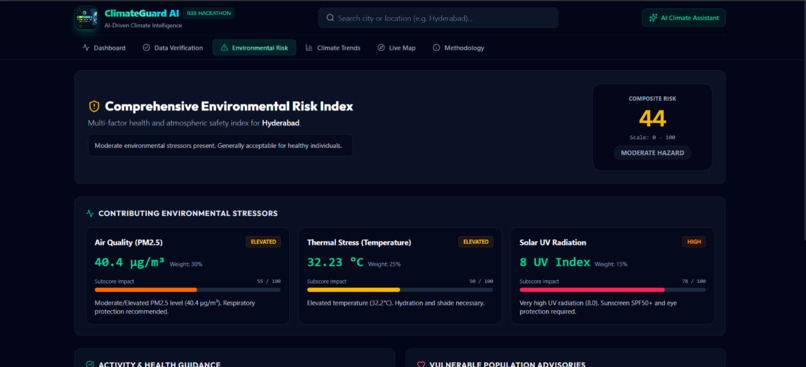This screenshot has height=367, width=806.
Task: Click the 32.23 °C temperature value
Action: [x=335, y=263]
